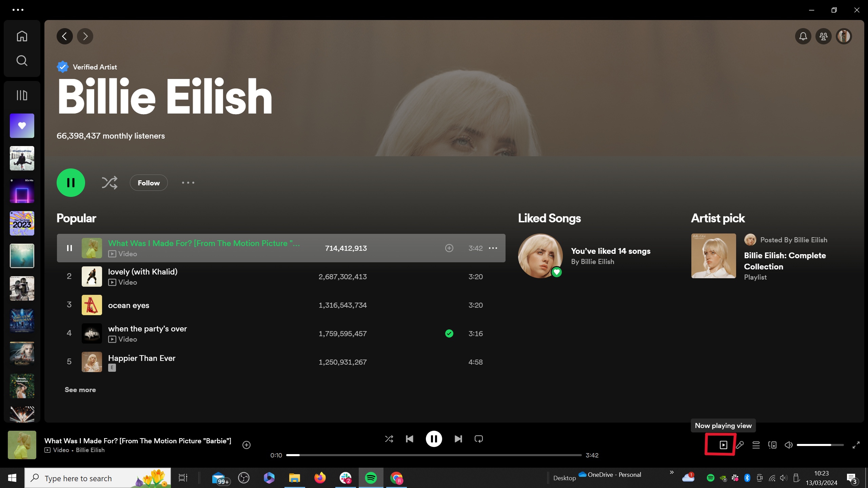Add What Was I Made For to Liked Songs
Image resolution: width=868 pixels, height=488 pixels.
click(x=449, y=248)
